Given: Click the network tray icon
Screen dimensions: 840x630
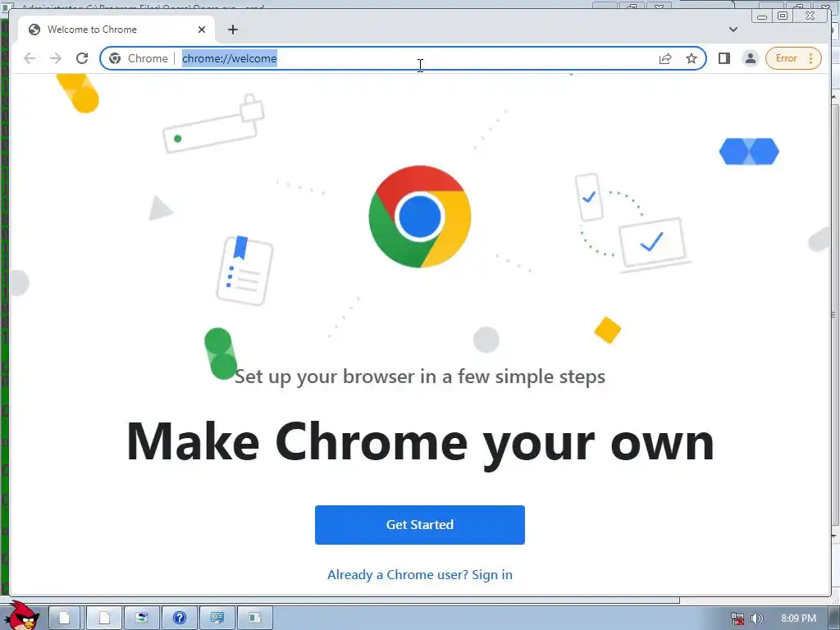Looking at the screenshot, I should click(x=737, y=619).
